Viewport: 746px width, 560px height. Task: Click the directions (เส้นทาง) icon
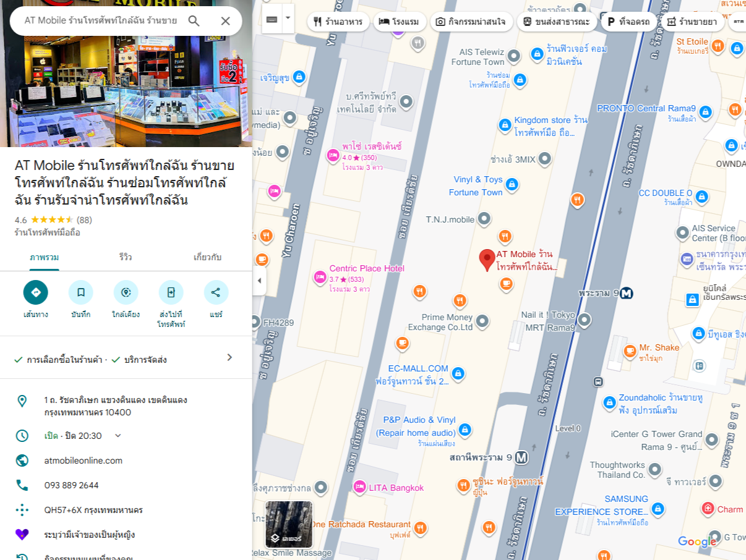(x=35, y=292)
